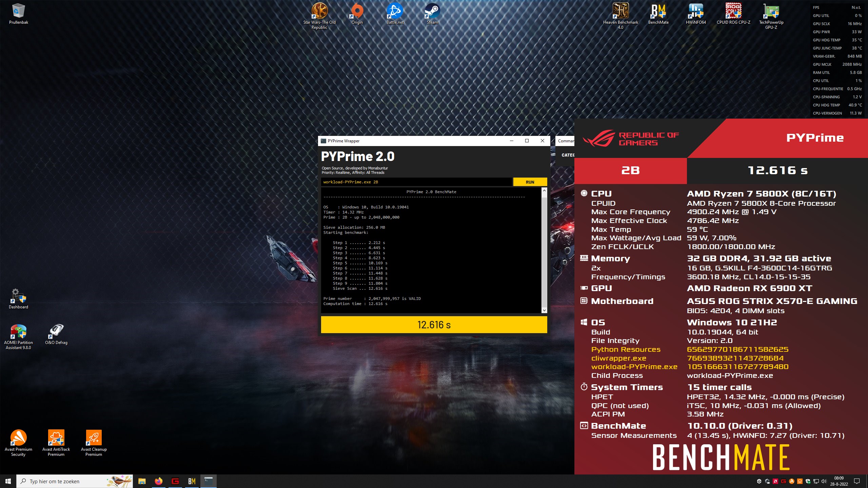Click the AMD Radeon Software tray icon

[775, 481]
